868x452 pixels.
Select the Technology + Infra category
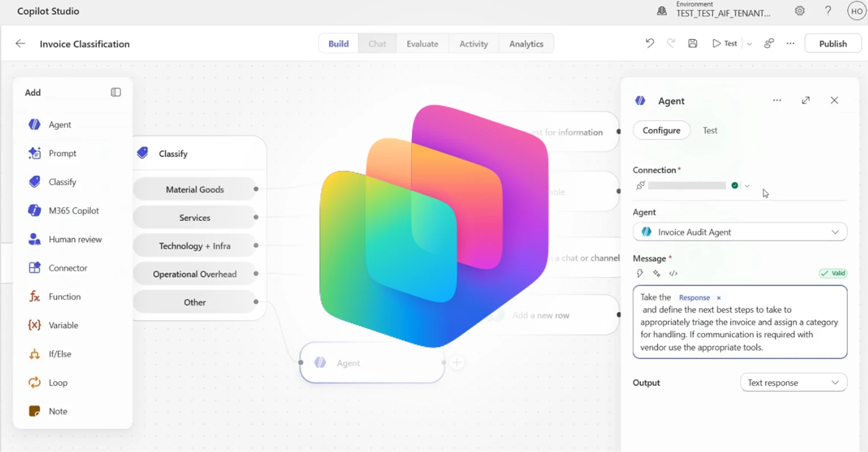pyautogui.click(x=194, y=246)
